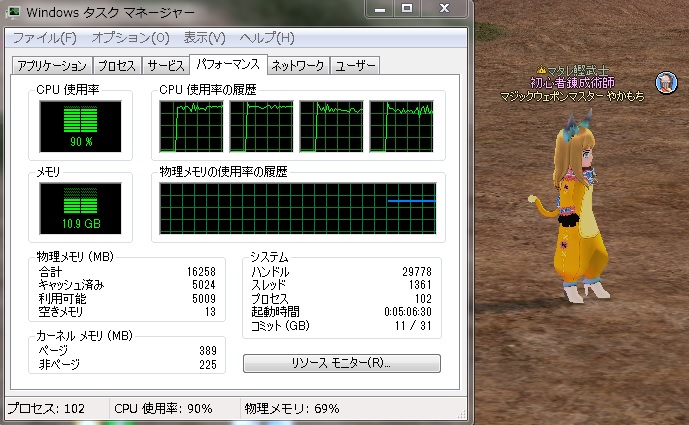Click status bar text プロセス: 102
The image size is (689, 425).
coord(47,409)
